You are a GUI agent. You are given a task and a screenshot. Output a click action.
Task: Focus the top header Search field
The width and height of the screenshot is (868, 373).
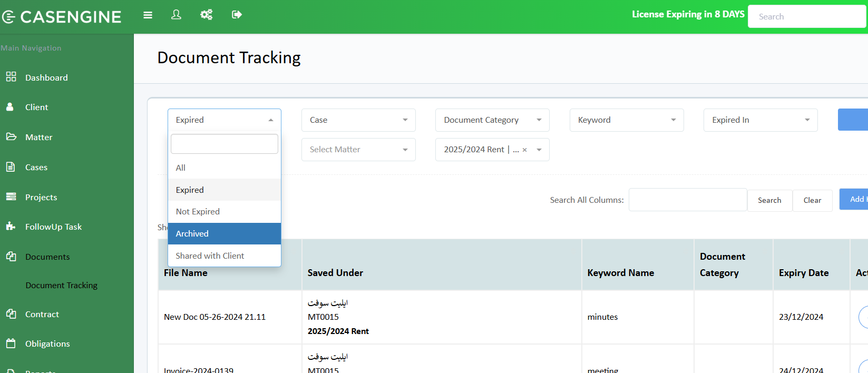807,16
